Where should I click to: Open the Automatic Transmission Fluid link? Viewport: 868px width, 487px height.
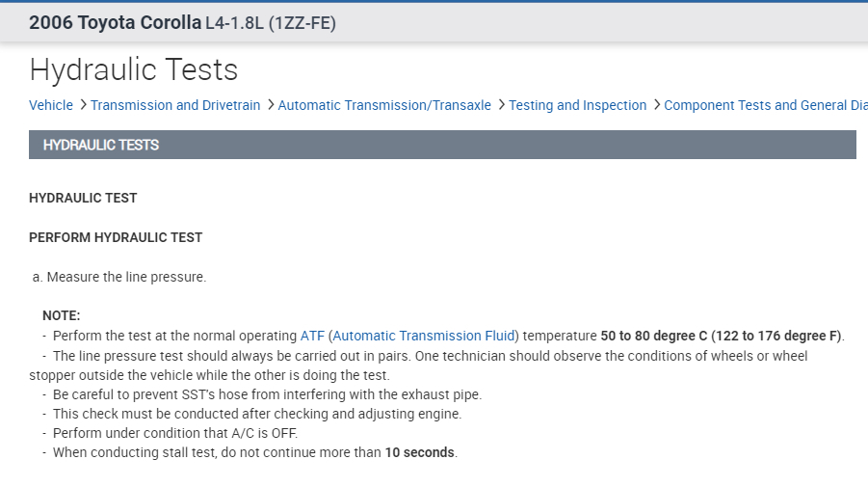tap(424, 336)
